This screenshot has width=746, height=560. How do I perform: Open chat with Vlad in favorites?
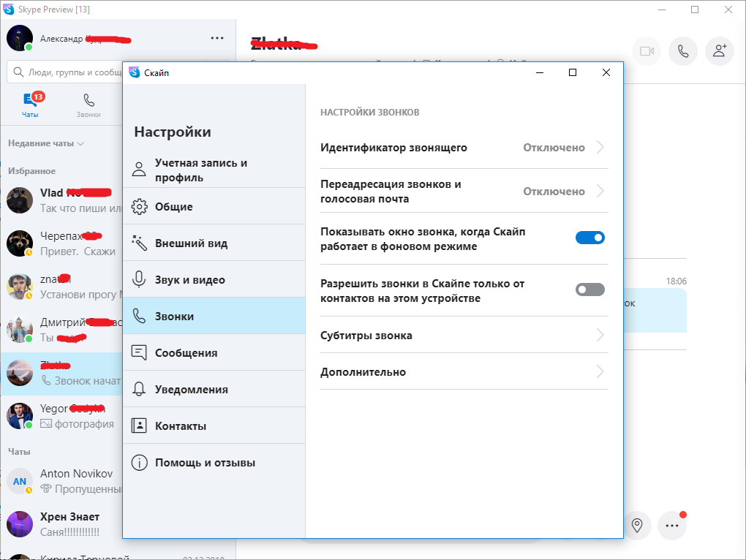(62, 200)
